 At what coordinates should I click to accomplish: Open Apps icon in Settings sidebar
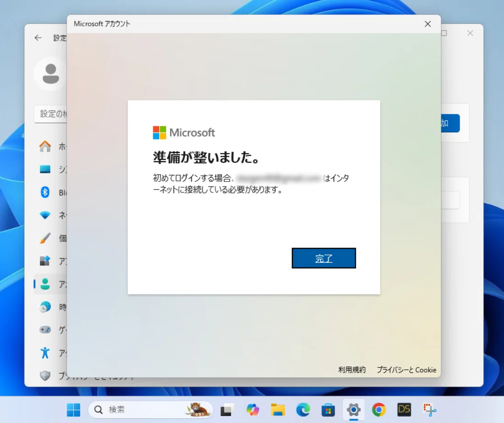pyautogui.click(x=45, y=261)
